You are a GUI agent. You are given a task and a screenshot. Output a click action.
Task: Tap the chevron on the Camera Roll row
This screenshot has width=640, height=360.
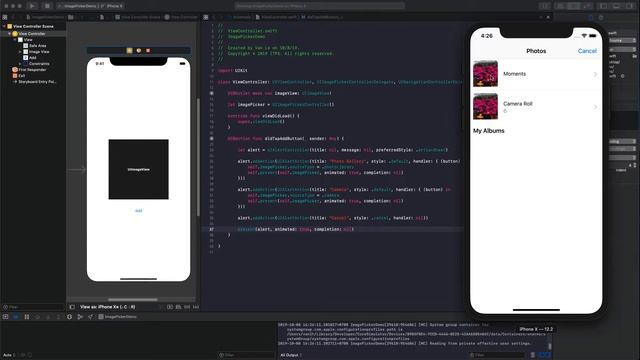[x=595, y=107]
